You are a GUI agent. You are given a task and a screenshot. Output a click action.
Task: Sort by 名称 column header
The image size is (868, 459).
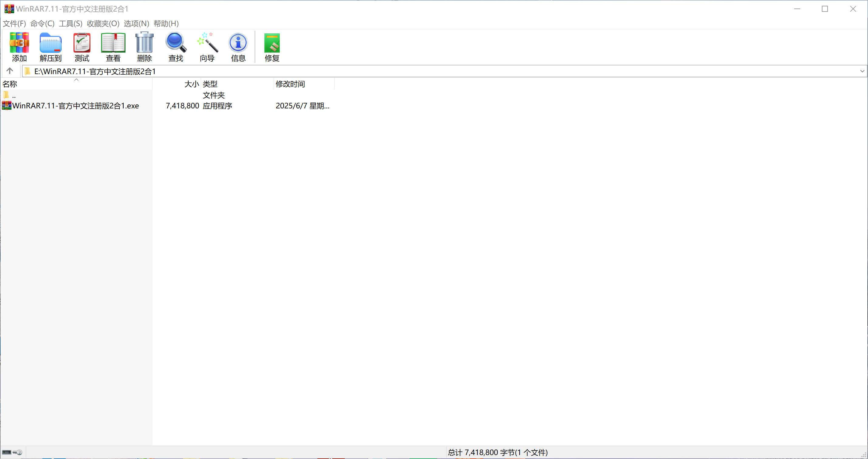coord(76,84)
